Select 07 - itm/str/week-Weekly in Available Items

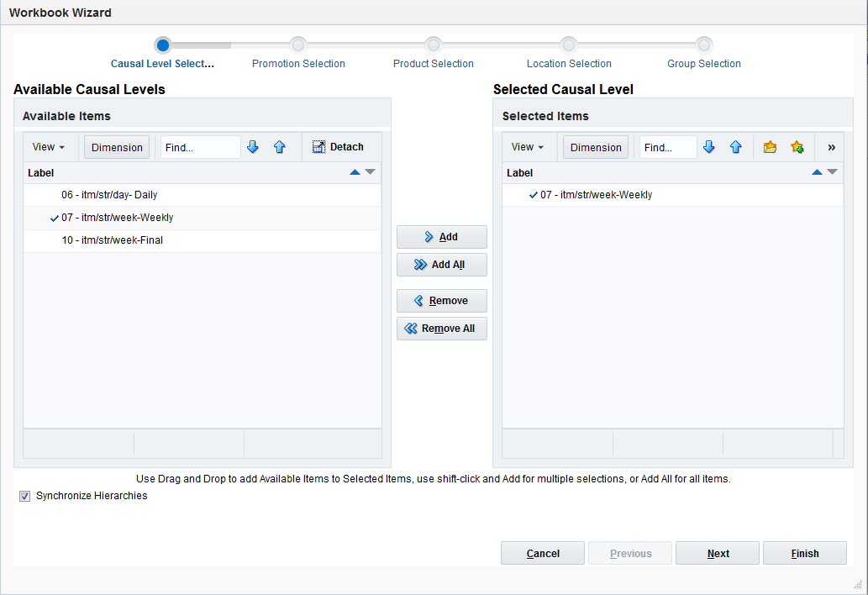(202, 218)
